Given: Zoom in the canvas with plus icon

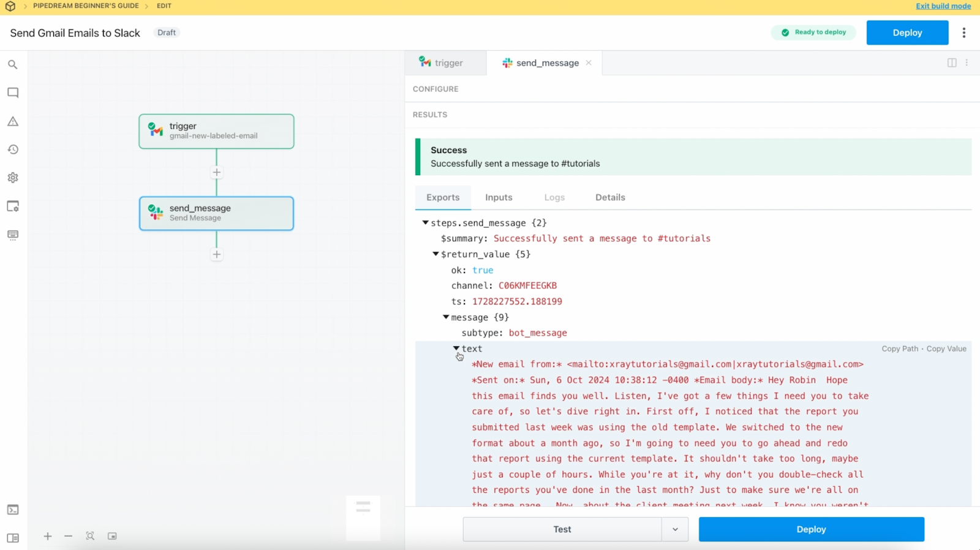Looking at the screenshot, I should 48,536.
